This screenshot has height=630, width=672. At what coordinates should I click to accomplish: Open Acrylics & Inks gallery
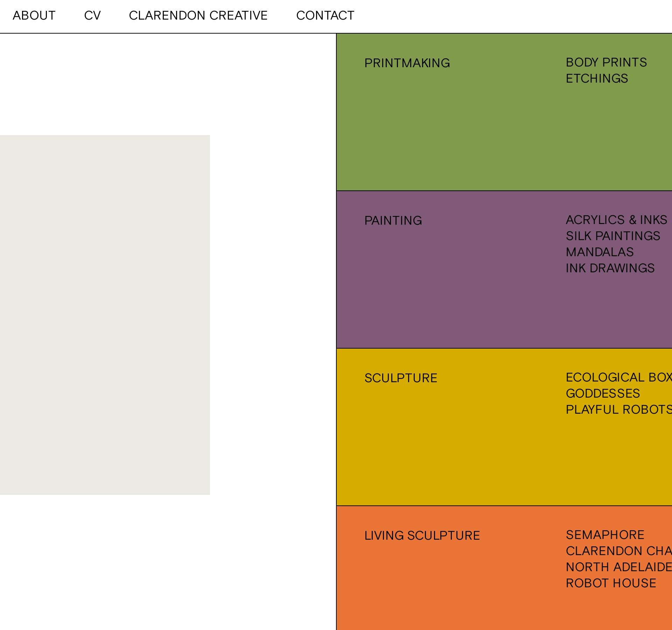coord(616,220)
